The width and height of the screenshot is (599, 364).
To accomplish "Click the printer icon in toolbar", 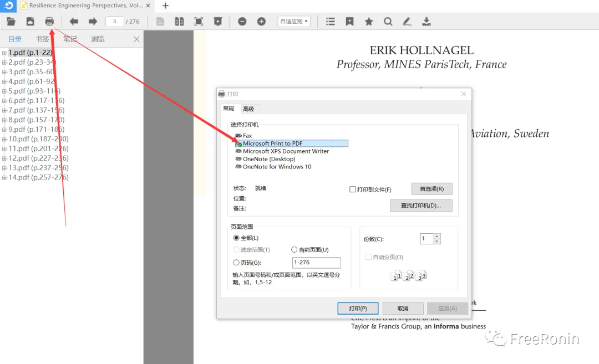I will 49,22.
